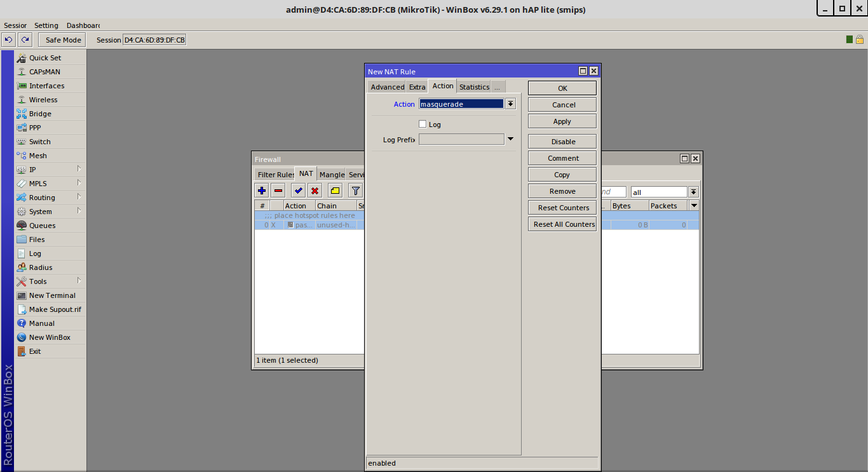Expand the Log Prefix field arrow
This screenshot has height=472, width=868.
pyautogui.click(x=510, y=139)
